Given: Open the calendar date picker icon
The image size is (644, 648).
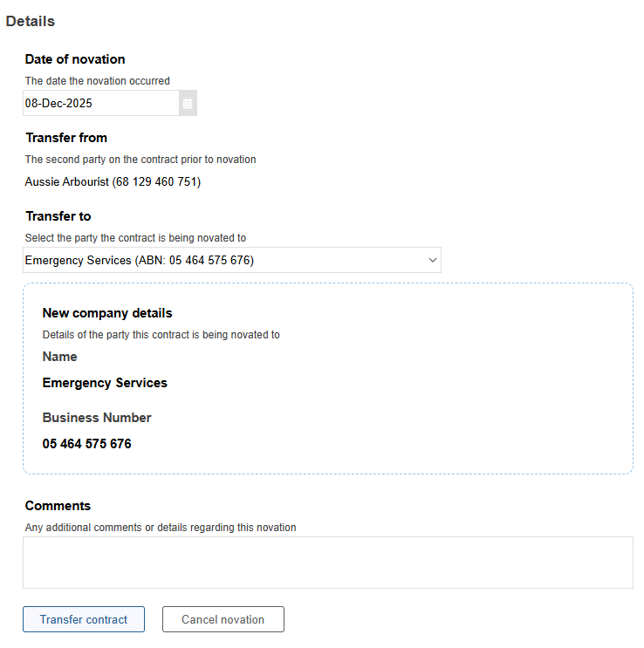Looking at the screenshot, I should pos(188,103).
